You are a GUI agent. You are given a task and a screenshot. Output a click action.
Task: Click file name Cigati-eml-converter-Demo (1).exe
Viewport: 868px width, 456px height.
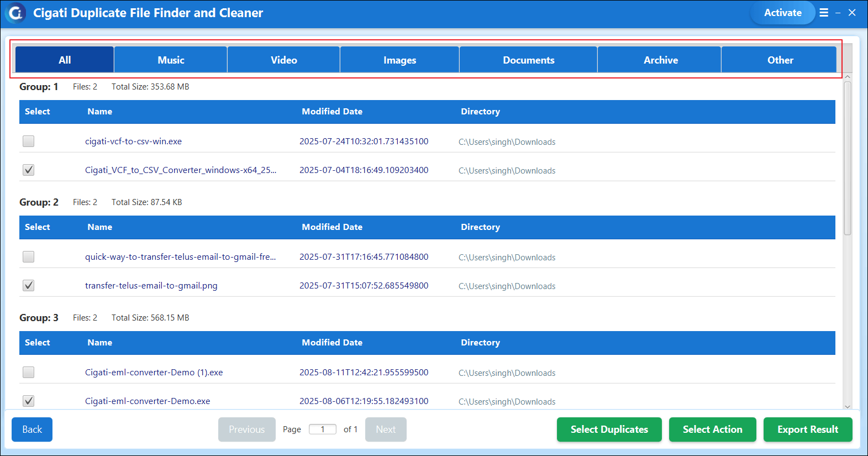(154, 373)
